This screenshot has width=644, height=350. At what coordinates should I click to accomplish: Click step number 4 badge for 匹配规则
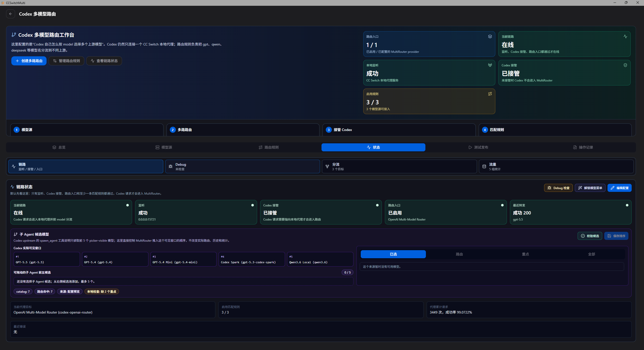[x=485, y=130]
